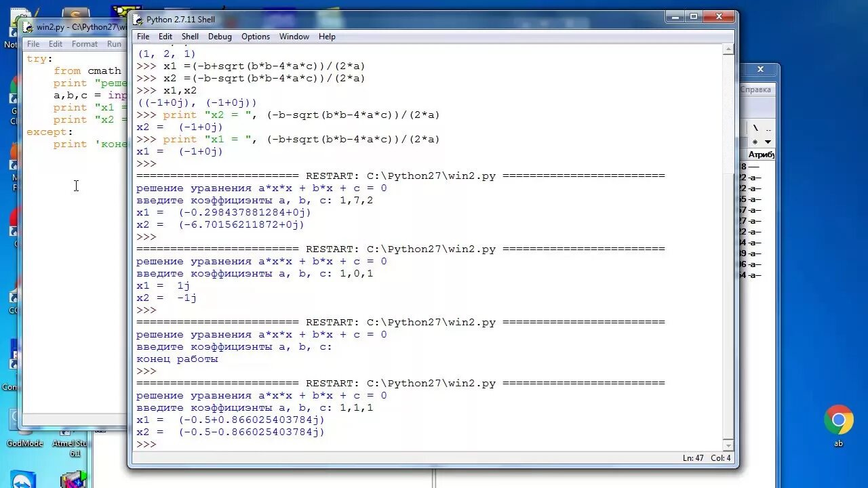Click the shell scrollbar up arrow
The image size is (868, 488).
point(728,49)
